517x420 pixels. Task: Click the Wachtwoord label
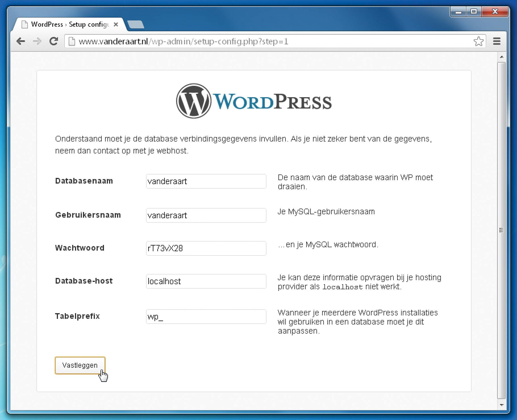(x=80, y=248)
